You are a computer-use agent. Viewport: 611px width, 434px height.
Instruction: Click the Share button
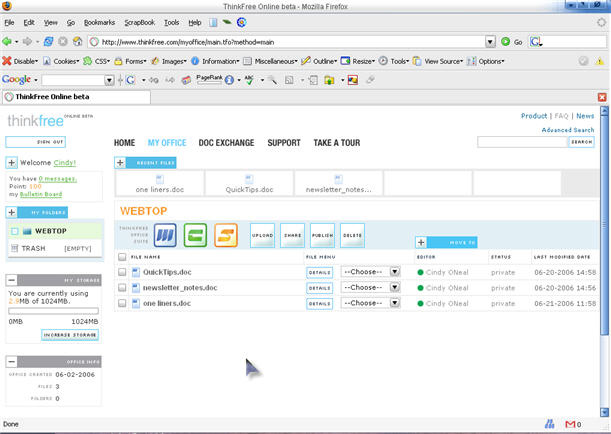292,235
